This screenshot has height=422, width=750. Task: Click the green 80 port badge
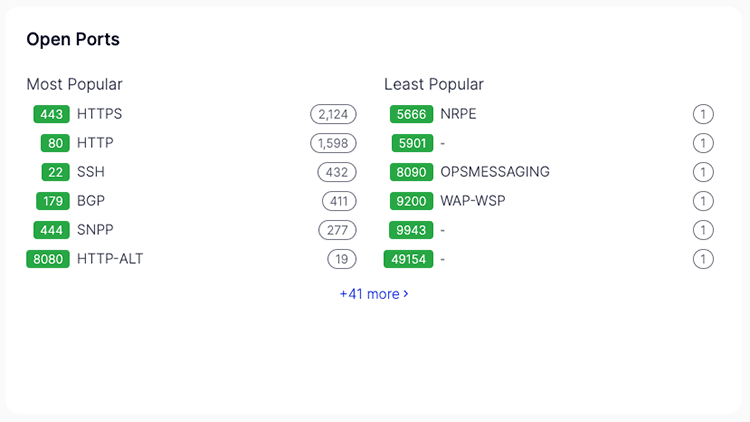tap(55, 143)
